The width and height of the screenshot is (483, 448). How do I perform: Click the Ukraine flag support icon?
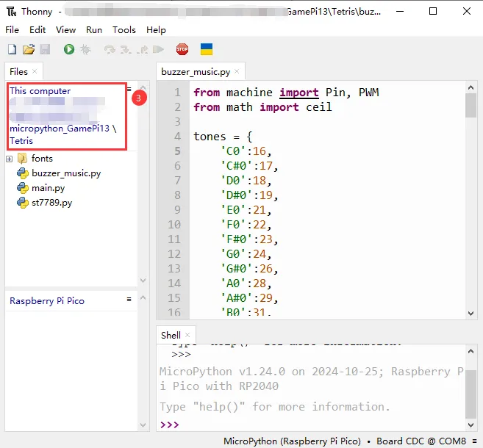click(207, 49)
